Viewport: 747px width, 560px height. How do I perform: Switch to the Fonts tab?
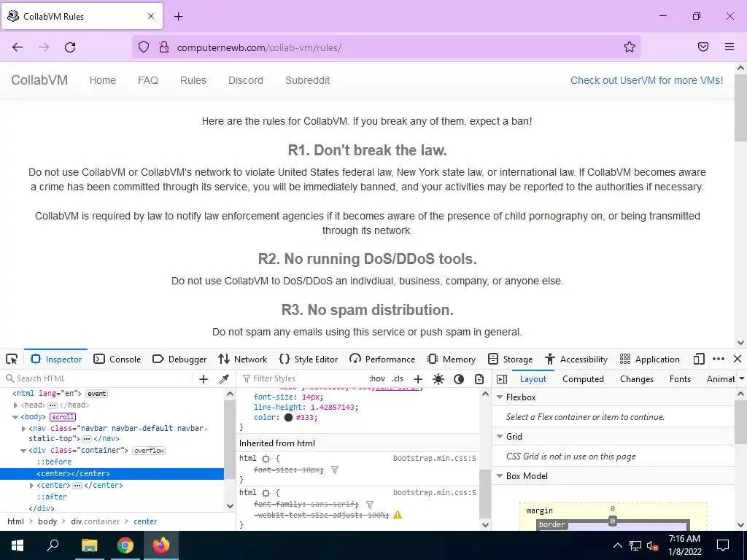680,379
